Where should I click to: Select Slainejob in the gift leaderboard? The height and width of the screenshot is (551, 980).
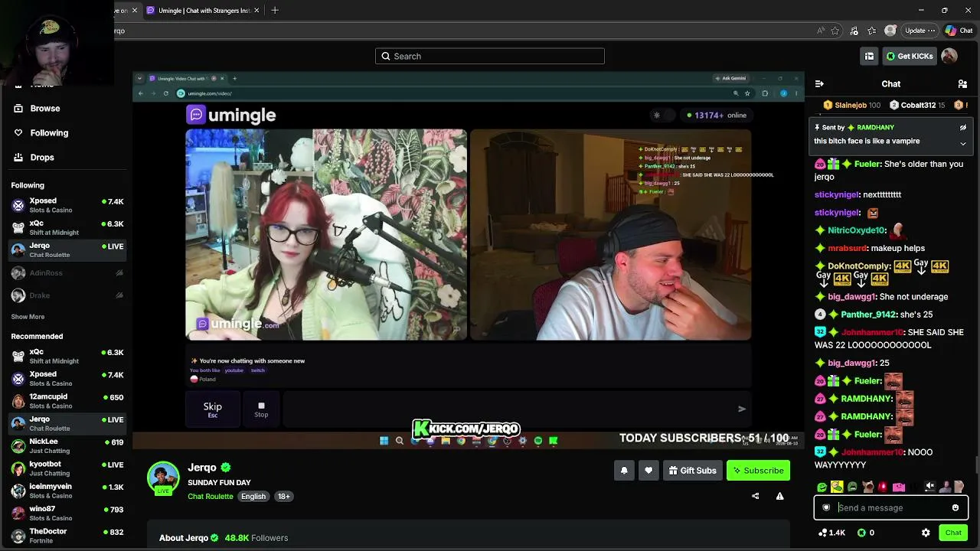(851, 105)
